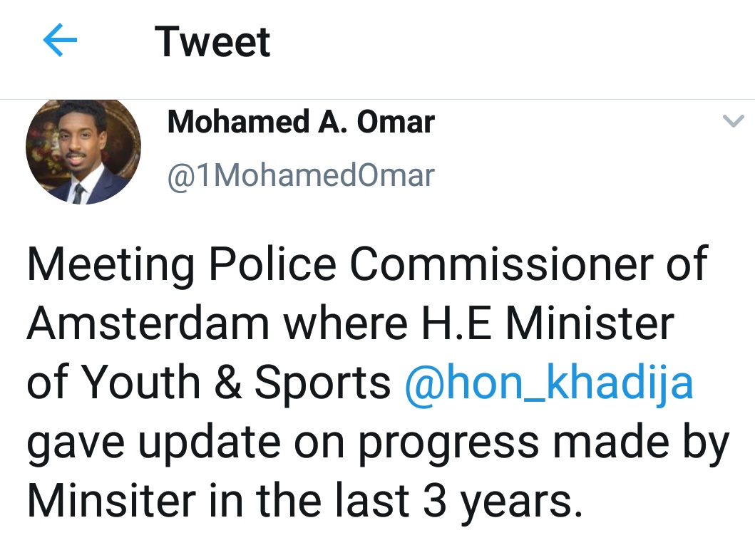Tap the word 'Youth' in the tweet

pyautogui.click(x=140, y=382)
